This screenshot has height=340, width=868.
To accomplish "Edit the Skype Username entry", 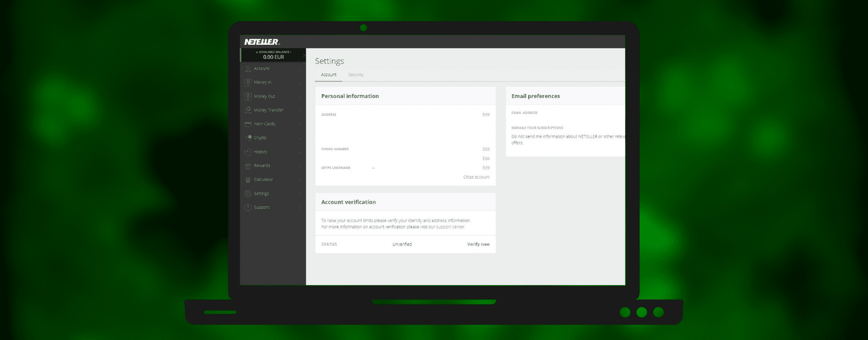I will click(486, 168).
